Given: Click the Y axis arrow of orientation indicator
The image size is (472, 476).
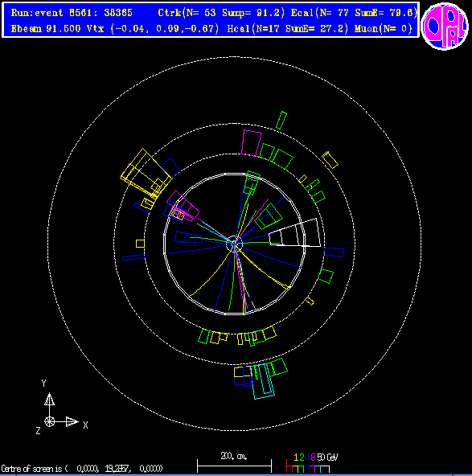Looking at the screenshot, I should [50, 399].
